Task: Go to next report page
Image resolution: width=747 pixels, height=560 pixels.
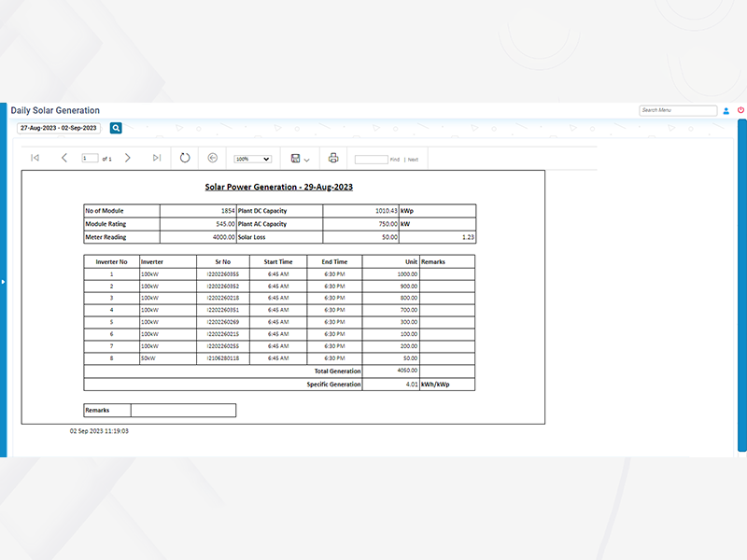Action: click(x=128, y=158)
